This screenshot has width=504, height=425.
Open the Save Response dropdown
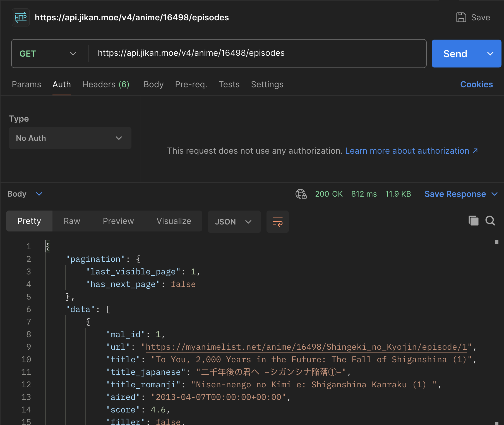click(461, 194)
